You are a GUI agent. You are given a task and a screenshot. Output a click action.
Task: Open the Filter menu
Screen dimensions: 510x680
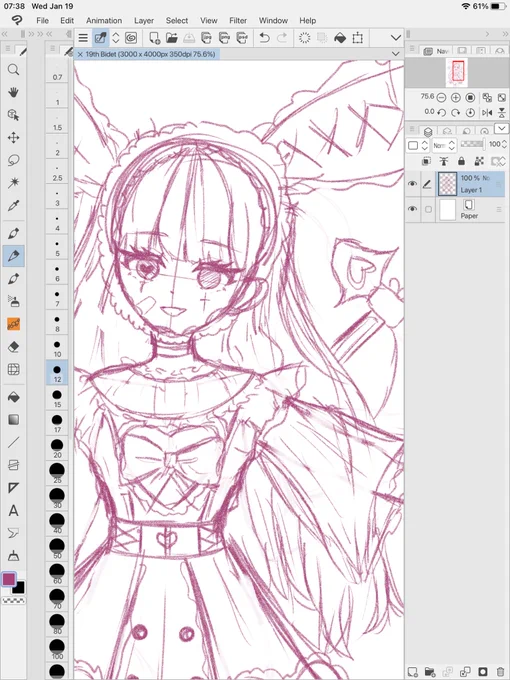pos(238,20)
